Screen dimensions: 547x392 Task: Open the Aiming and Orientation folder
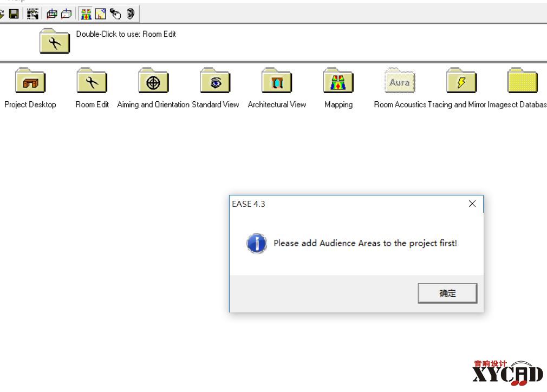tap(153, 80)
